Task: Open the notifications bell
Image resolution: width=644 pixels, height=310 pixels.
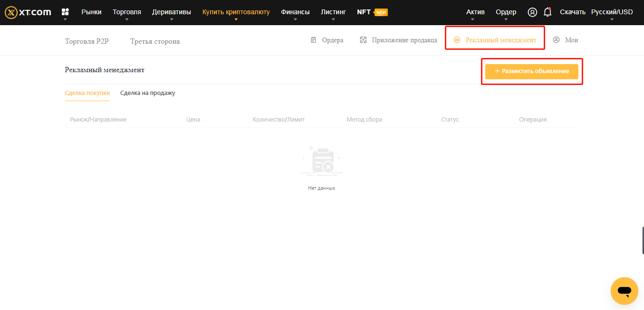Action: (x=548, y=12)
